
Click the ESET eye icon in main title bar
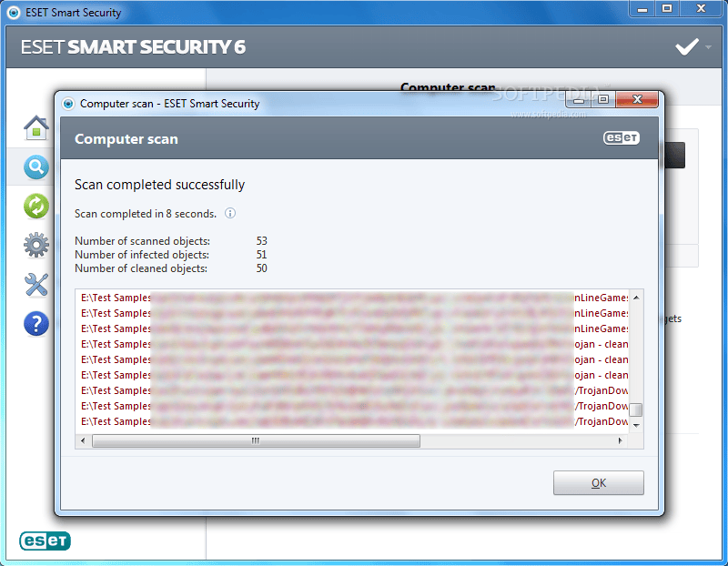(14, 13)
